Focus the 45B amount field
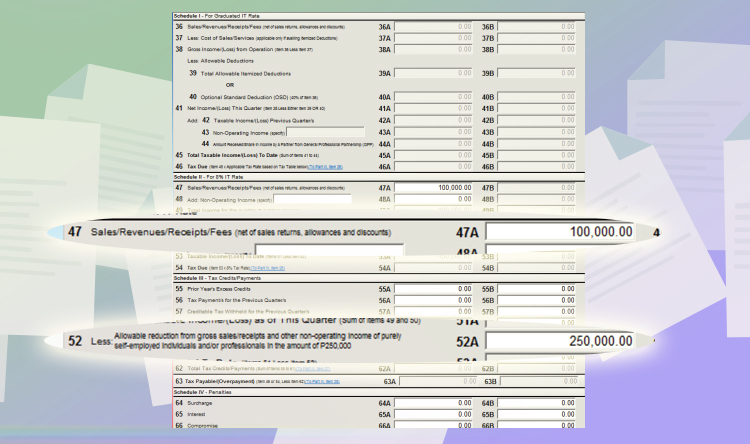Viewport: 750px width, 444px height. [x=536, y=155]
